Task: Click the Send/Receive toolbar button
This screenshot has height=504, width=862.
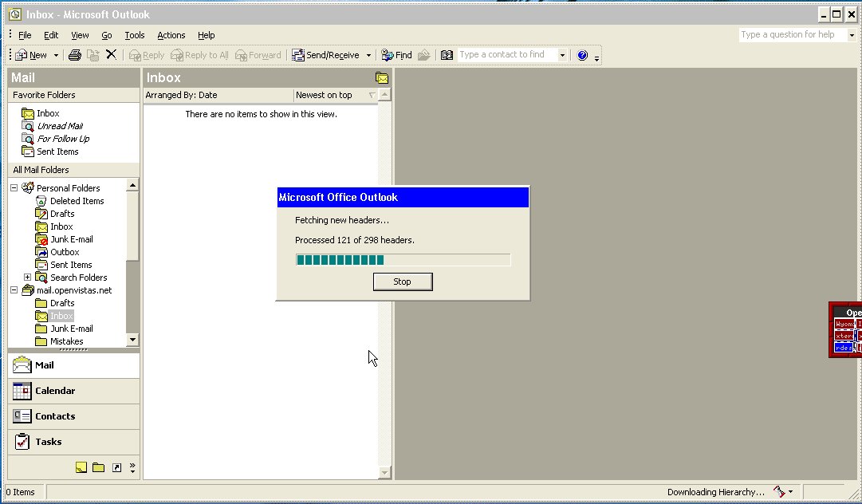Action: [x=325, y=55]
